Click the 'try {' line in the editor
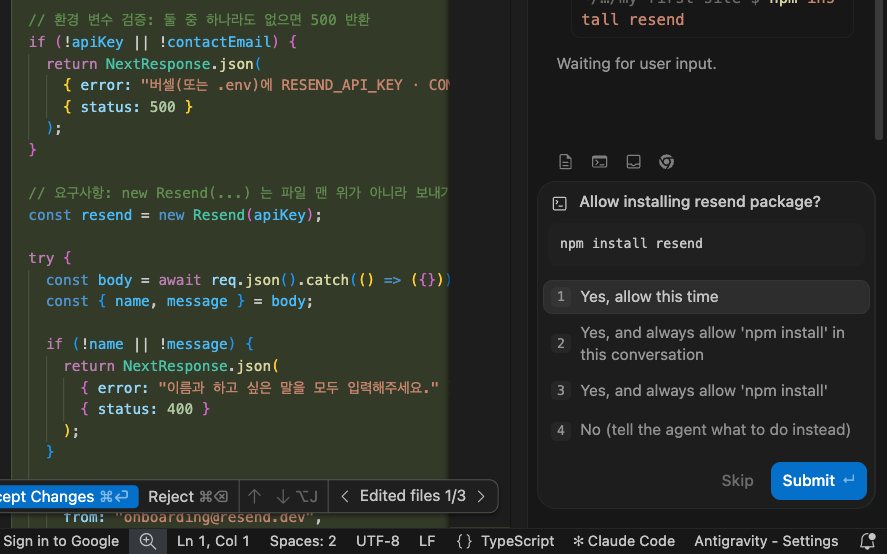 tap(50, 258)
